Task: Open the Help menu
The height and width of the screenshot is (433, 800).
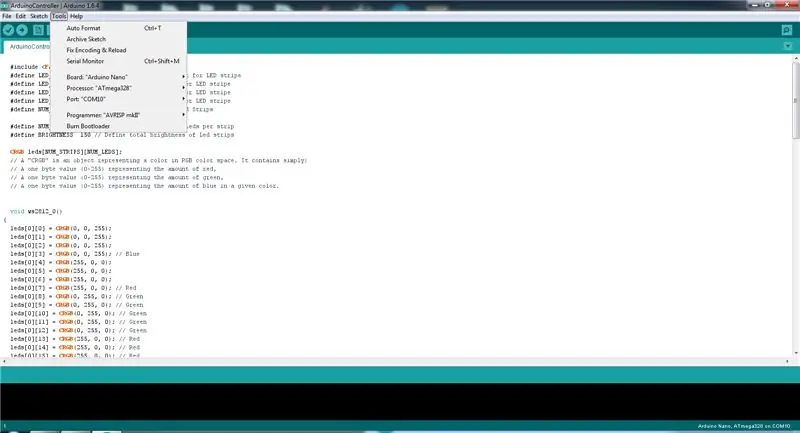Action: (x=77, y=16)
